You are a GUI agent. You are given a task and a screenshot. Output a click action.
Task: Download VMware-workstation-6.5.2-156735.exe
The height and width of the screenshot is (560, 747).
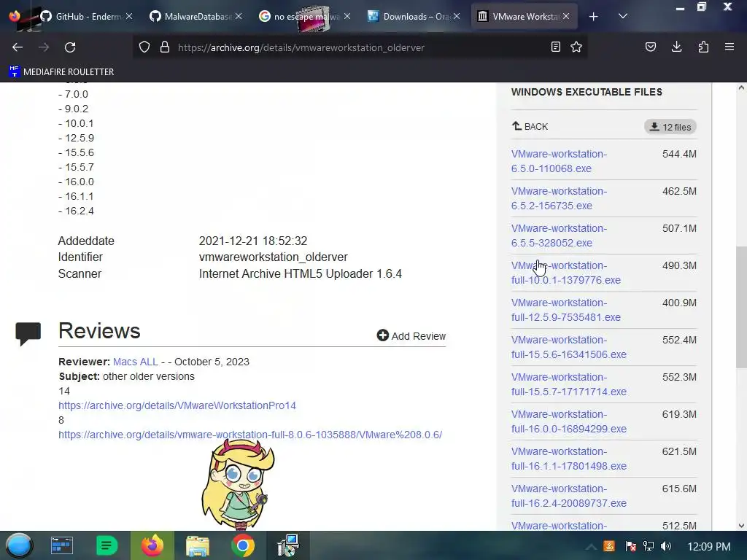[x=559, y=198]
